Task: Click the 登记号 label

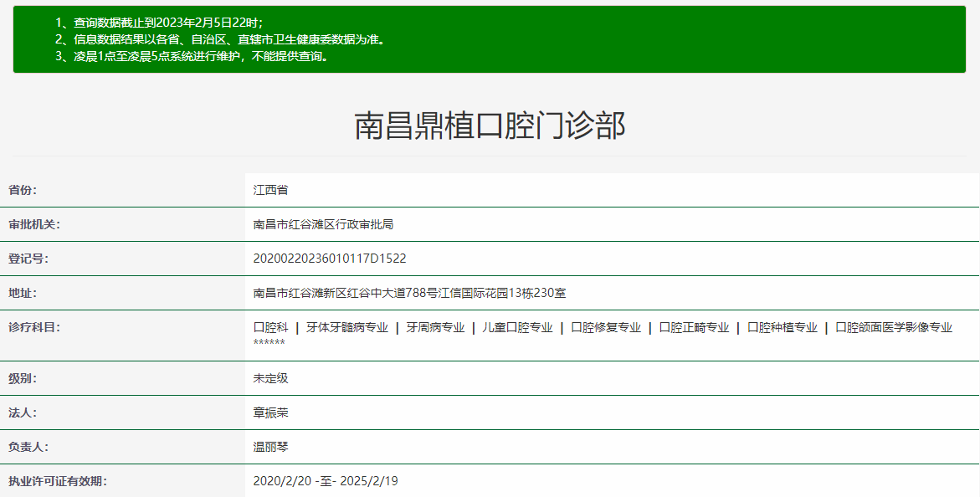Action: pos(28,259)
